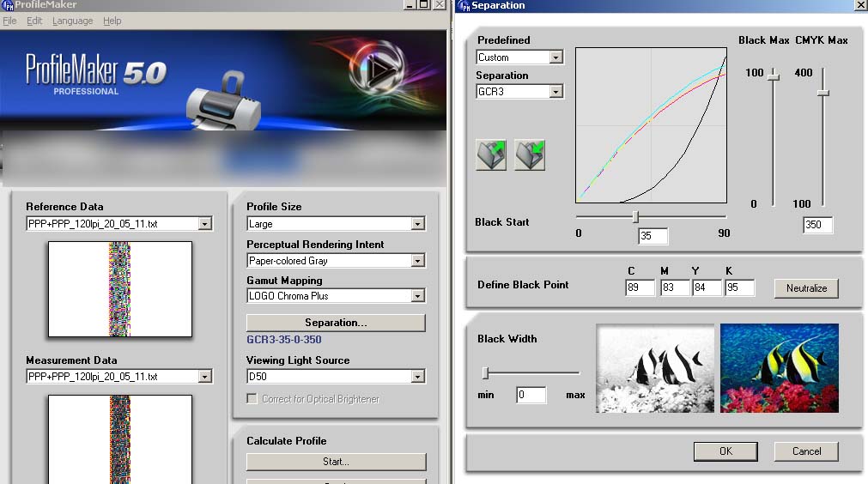This screenshot has width=868, height=484.
Task: Click the Reference Data chart preview
Action: tap(120, 288)
